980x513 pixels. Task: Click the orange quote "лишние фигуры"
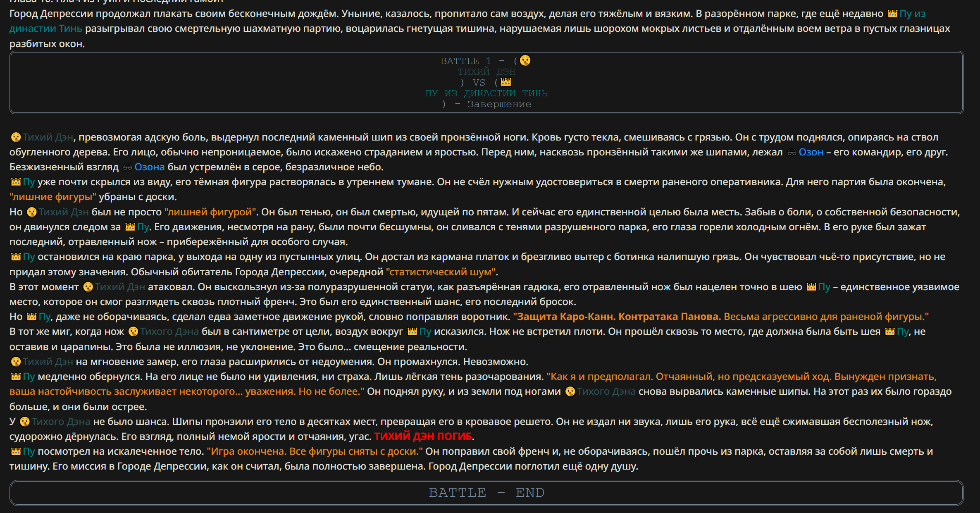[x=53, y=197]
